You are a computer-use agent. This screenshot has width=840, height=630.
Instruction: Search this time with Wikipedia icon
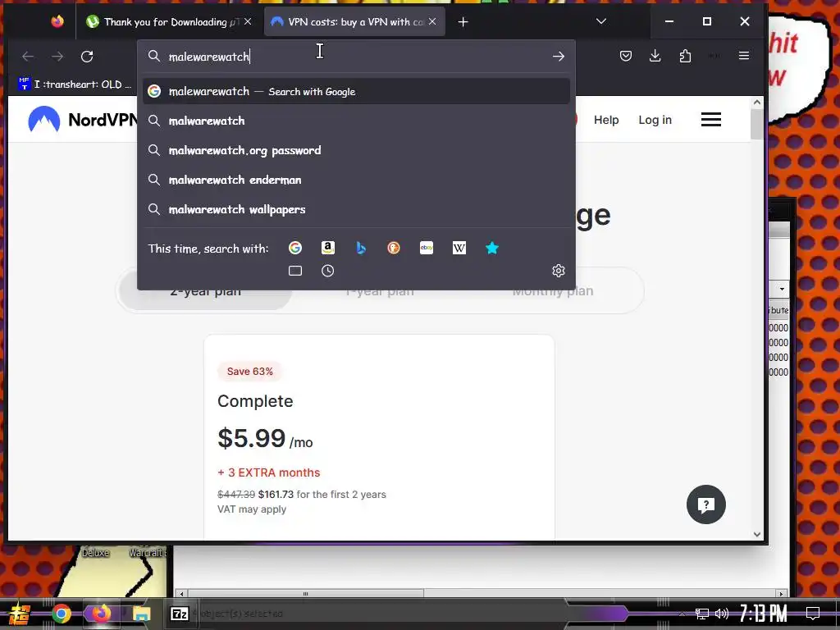click(459, 248)
